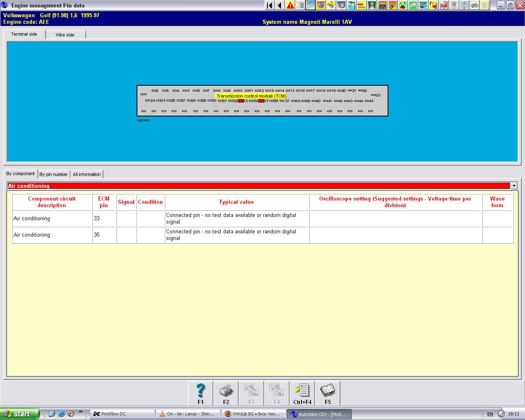
Task: Go to first page with skip-back arrow
Action: pos(269,5)
